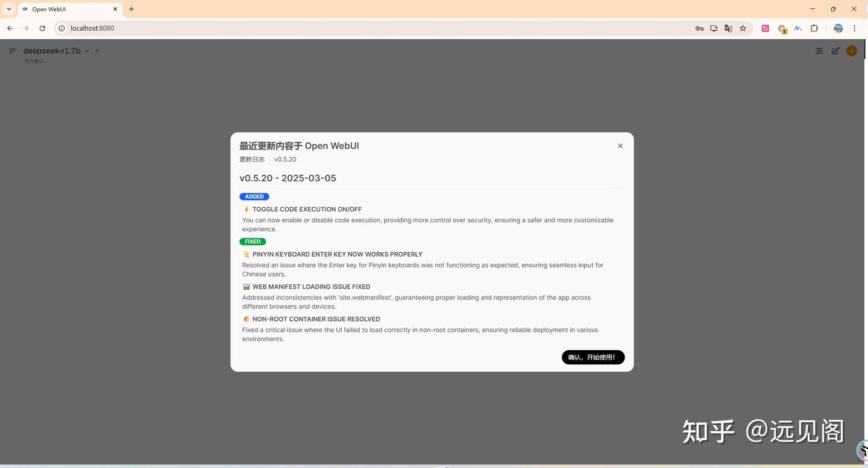
Task: Switch to the 更新日志 tab
Action: pyautogui.click(x=251, y=159)
